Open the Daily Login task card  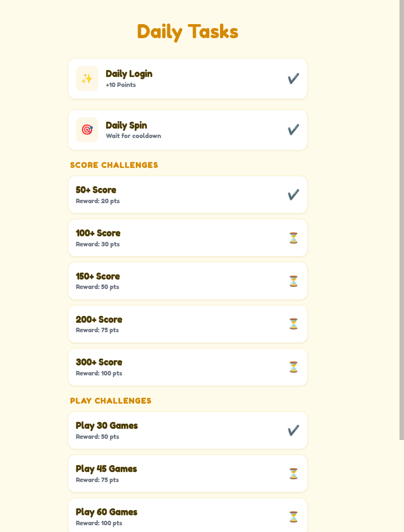click(187, 79)
